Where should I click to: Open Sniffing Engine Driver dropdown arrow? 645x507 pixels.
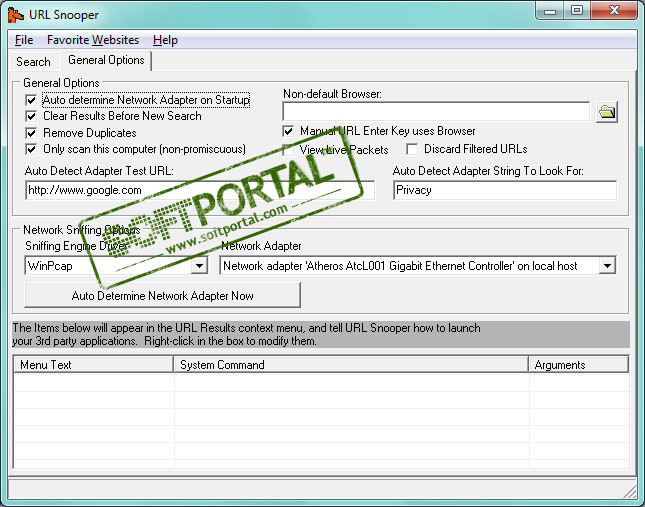click(x=199, y=266)
